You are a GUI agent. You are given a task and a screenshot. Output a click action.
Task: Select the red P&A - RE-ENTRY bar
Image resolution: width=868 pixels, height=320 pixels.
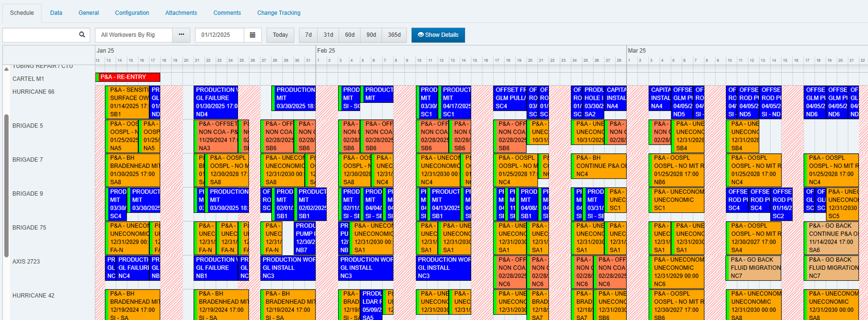point(128,77)
